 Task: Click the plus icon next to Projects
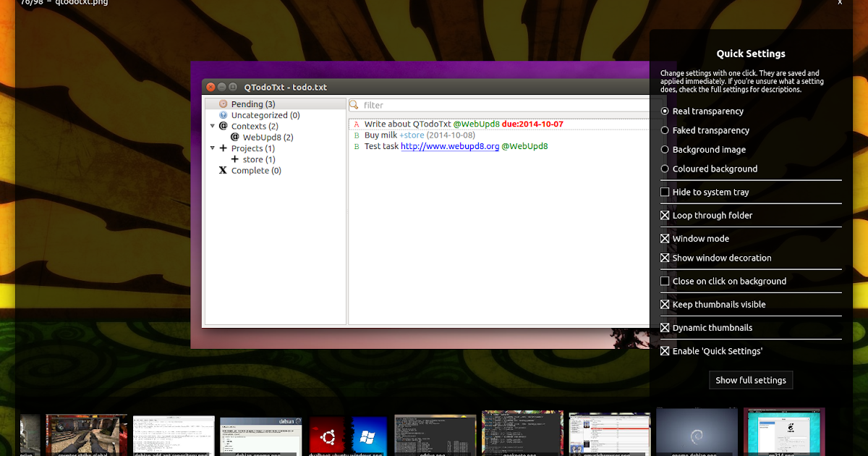[x=224, y=148]
